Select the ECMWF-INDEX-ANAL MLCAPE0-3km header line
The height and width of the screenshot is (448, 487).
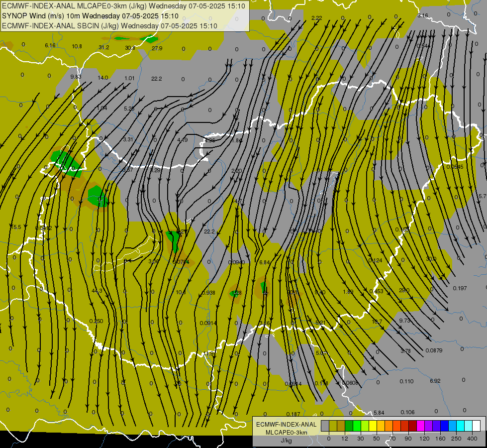(x=123, y=6)
